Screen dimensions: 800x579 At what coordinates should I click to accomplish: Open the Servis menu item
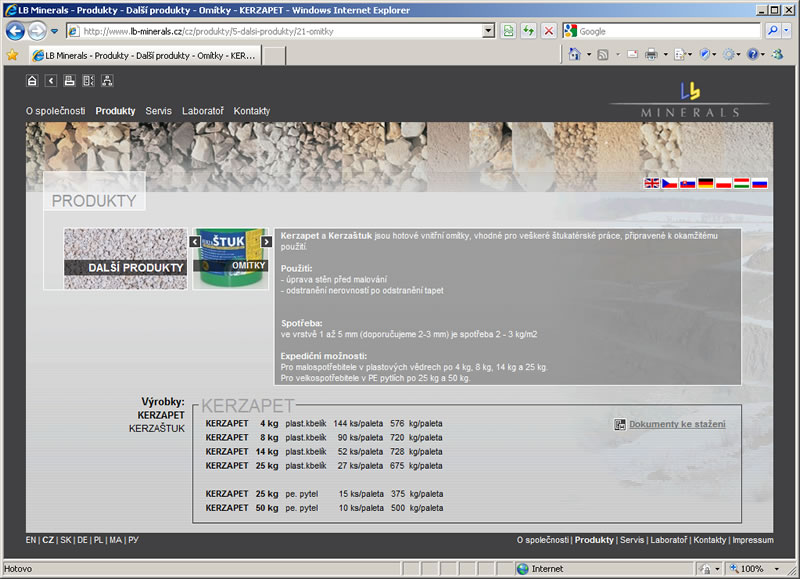[x=158, y=111]
